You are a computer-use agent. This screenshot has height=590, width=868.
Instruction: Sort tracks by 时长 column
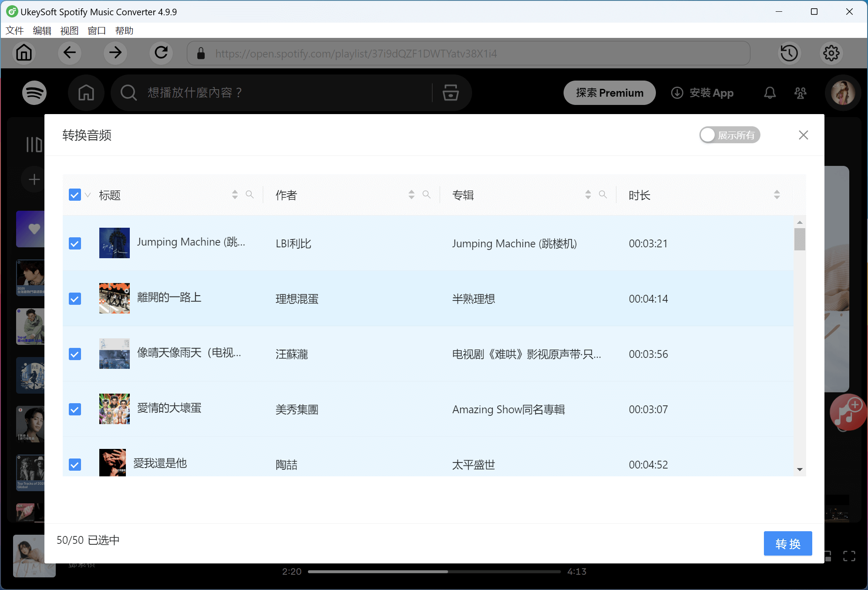point(778,195)
